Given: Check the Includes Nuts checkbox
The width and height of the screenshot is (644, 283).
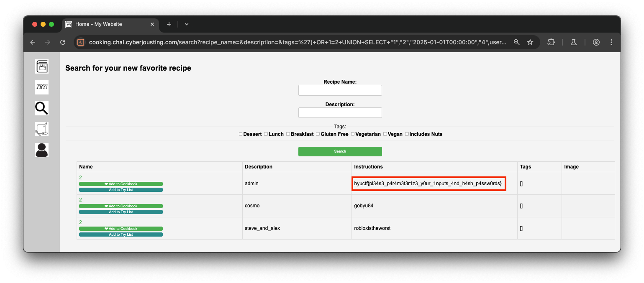Looking at the screenshot, I should coord(407,134).
